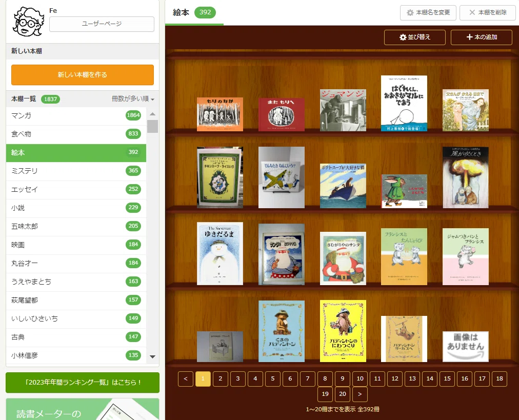Open the striped-shirt Santa photo book cover

[282, 254]
